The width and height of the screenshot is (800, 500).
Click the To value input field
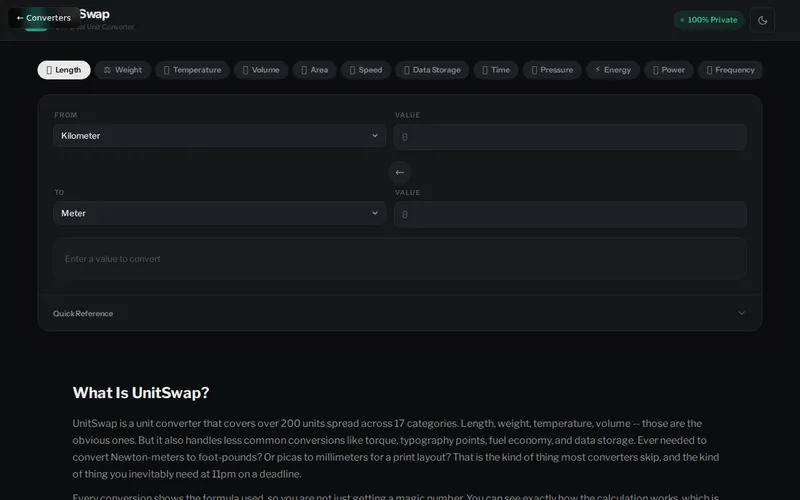point(570,214)
